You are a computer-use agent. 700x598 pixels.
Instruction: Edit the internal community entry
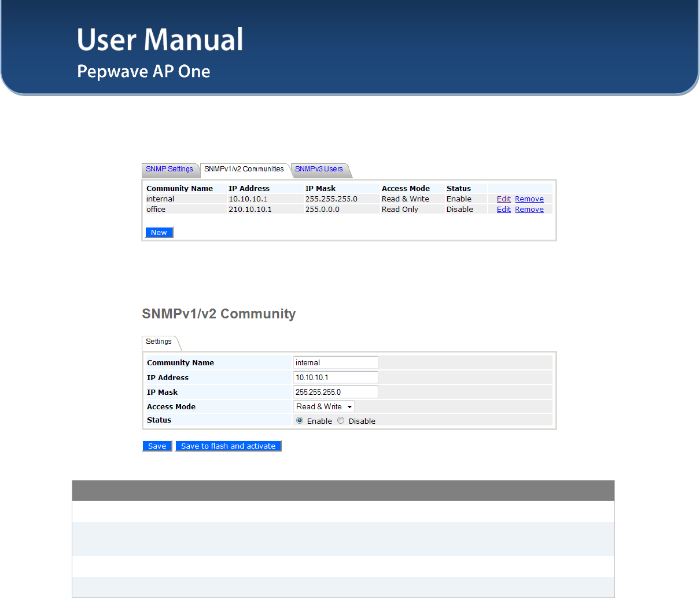point(503,199)
